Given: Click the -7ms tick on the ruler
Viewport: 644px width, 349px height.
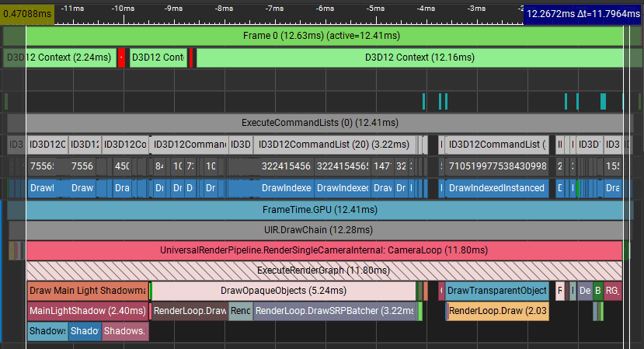Looking at the screenshot, I should pyautogui.click(x=274, y=9).
